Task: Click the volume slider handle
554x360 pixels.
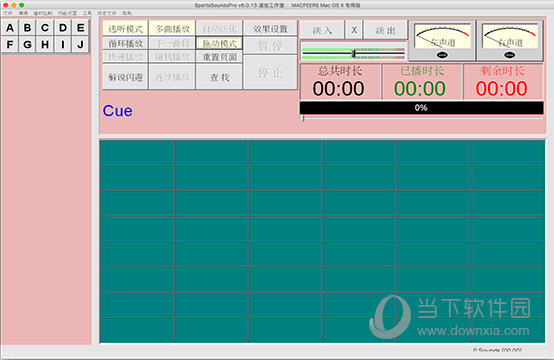Action: click(x=354, y=54)
